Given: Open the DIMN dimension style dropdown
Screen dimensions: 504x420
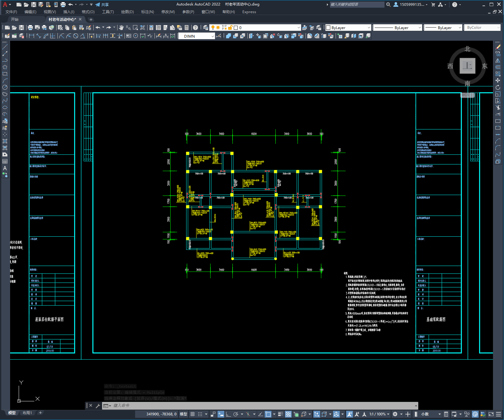Looking at the screenshot, I should coord(197,36).
